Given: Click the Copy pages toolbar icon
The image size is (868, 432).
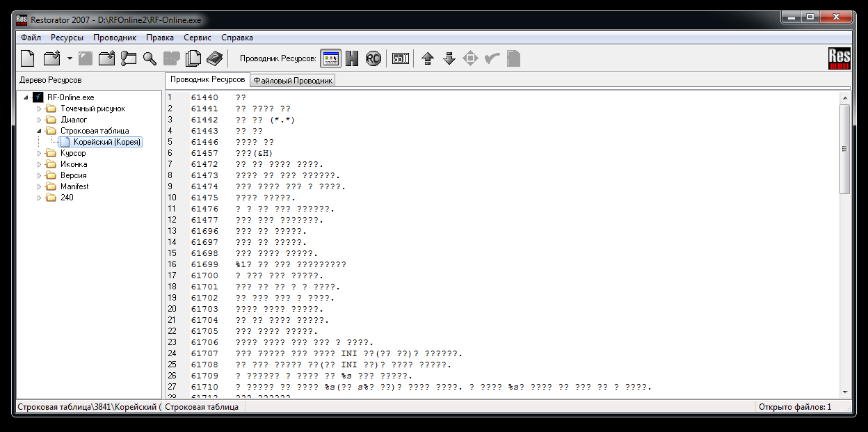Looking at the screenshot, I should pyautogui.click(x=193, y=58).
